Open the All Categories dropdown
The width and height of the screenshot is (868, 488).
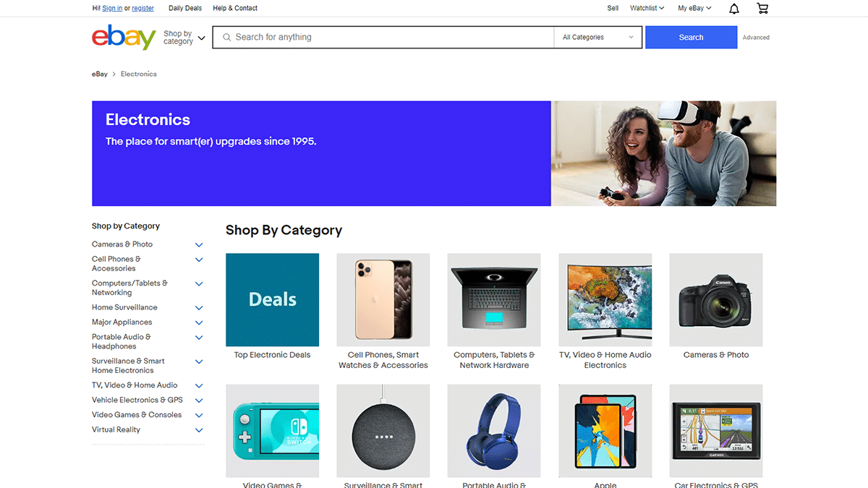(x=598, y=38)
